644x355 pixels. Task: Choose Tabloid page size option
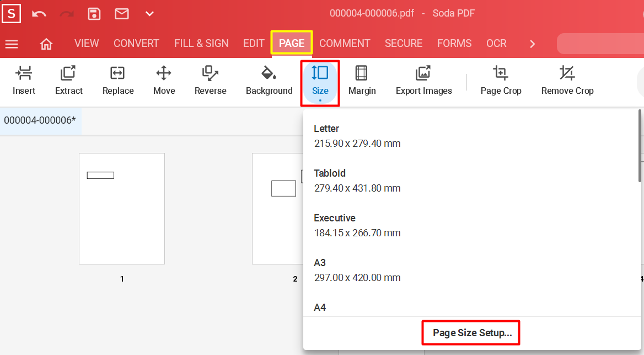click(x=357, y=181)
